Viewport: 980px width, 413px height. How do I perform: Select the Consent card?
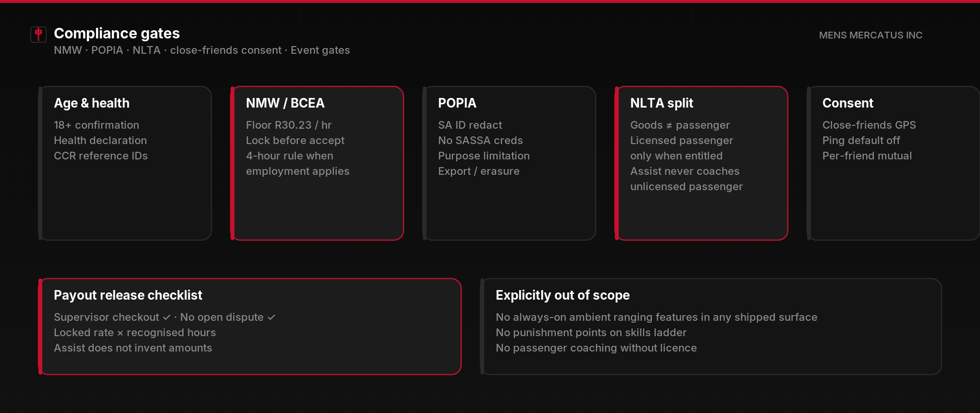(x=894, y=163)
